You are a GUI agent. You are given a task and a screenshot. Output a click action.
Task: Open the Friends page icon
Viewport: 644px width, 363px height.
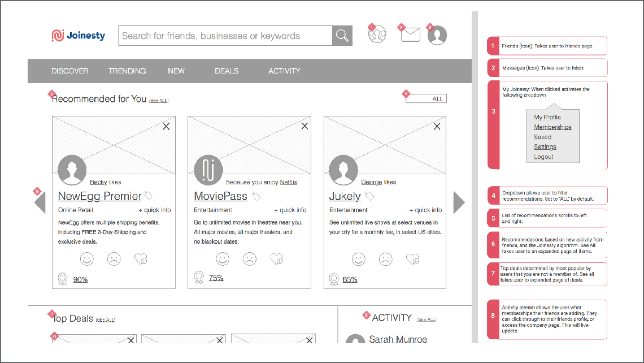click(x=377, y=34)
